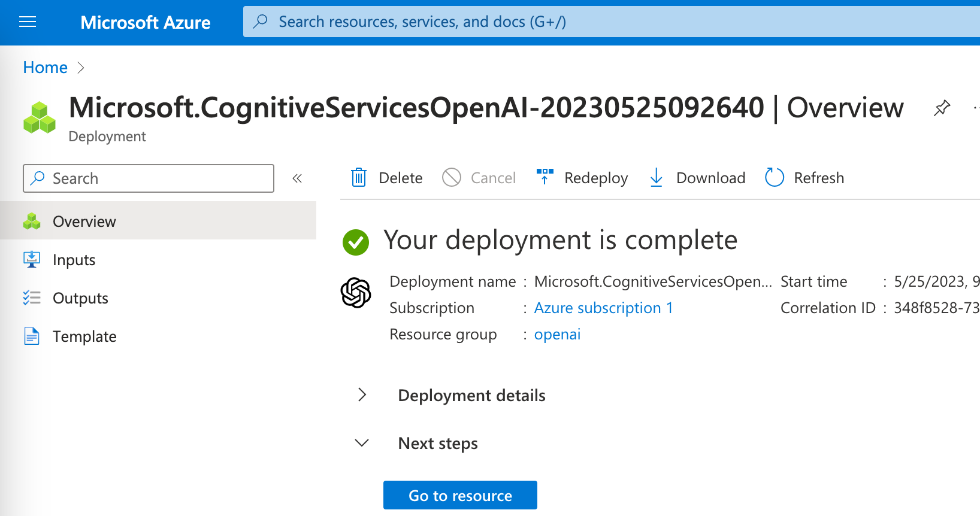Click the green cubes deployment icon
Screen dimensions: 980x516
tap(40, 117)
